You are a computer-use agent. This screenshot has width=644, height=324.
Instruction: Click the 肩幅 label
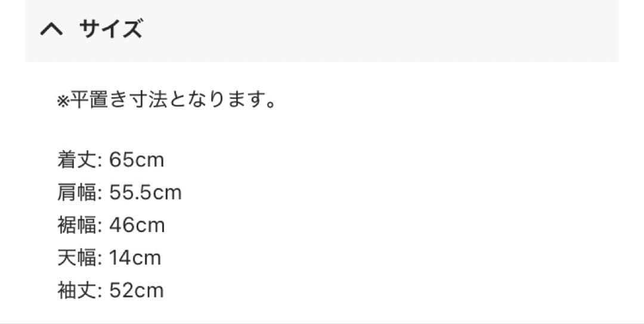coord(78,193)
